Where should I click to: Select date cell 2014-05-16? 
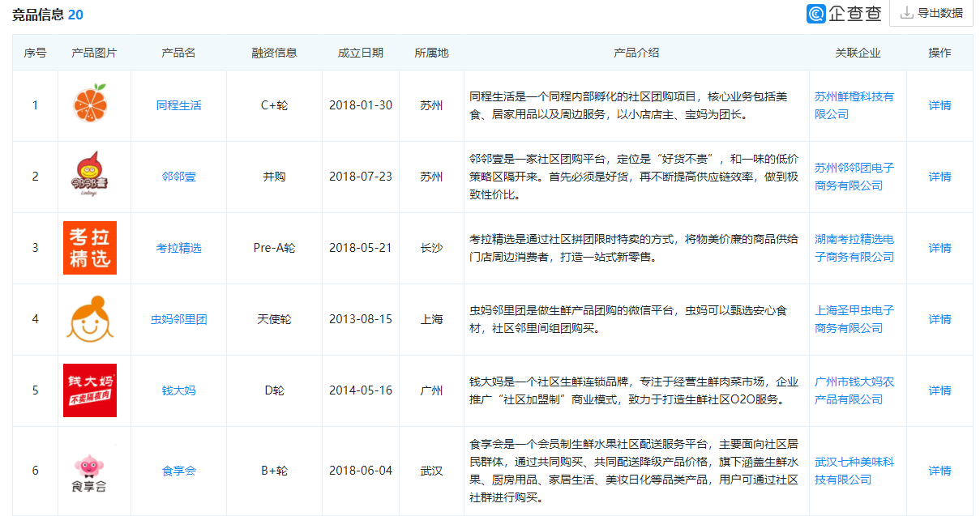(361, 390)
